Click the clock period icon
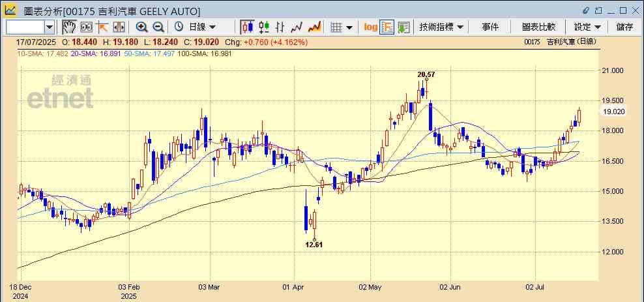The height and width of the screenshot is (302, 644). [x=179, y=27]
